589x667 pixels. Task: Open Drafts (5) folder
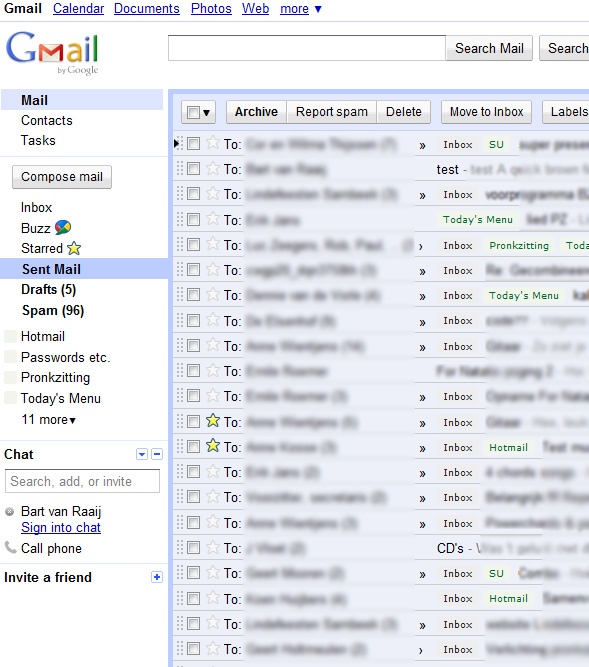click(x=48, y=289)
